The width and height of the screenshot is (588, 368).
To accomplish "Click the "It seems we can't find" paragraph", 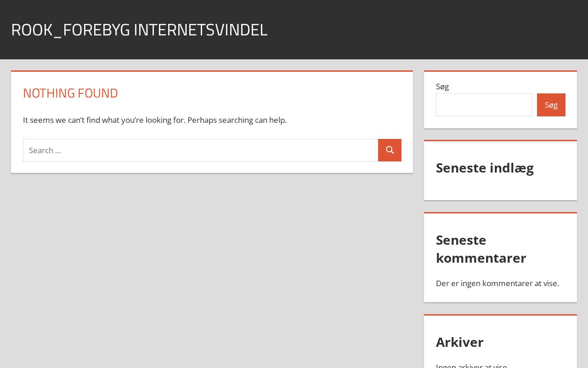I will [154, 120].
